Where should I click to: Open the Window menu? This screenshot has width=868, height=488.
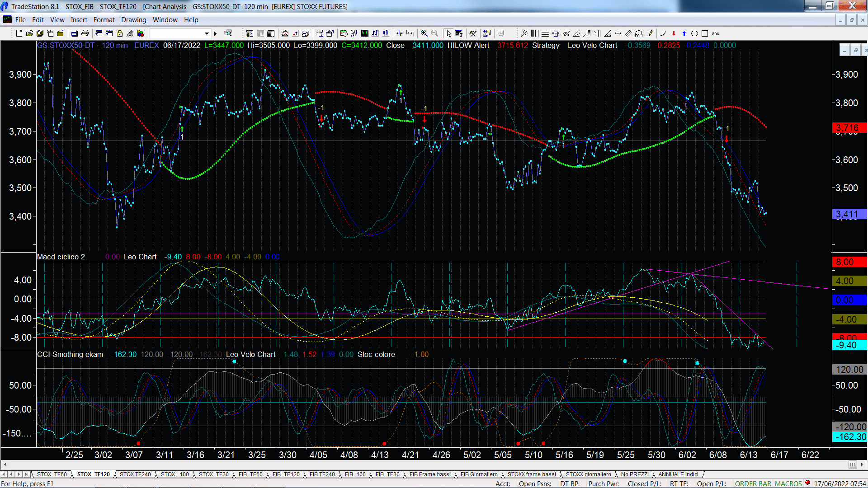[x=165, y=20]
